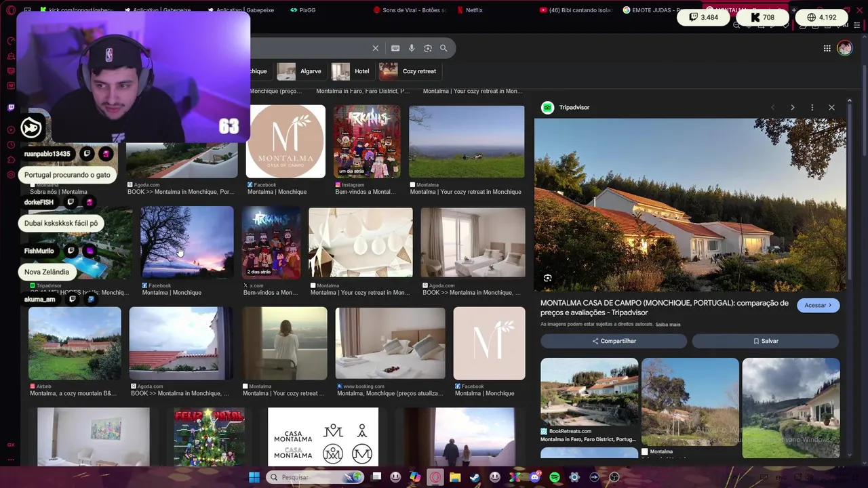The height and width of the screenshot is (488, 868).
Task: Open Discord from the taskbar
Action: tap(535, 477)
